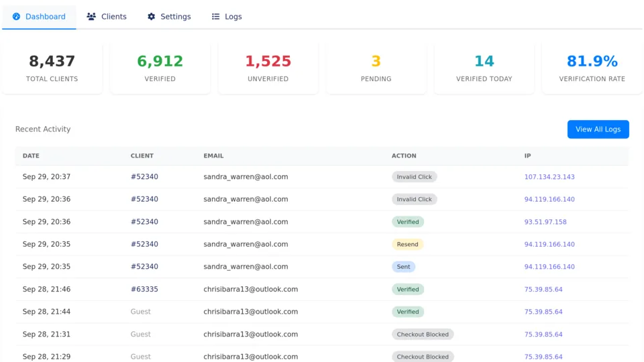This screenshot has width=644, height=362.
Task: Click the DATE column header
Action: (x=31, y=156)
